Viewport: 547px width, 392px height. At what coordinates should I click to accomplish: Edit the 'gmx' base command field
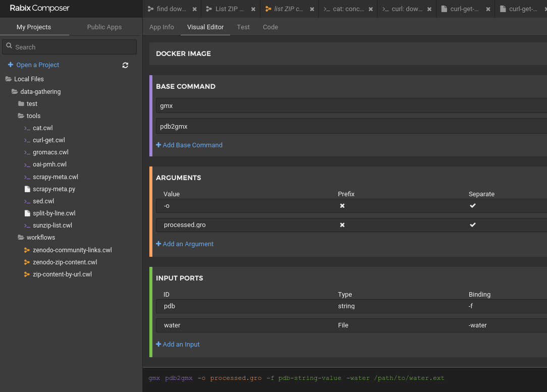(x=351, y=105)
